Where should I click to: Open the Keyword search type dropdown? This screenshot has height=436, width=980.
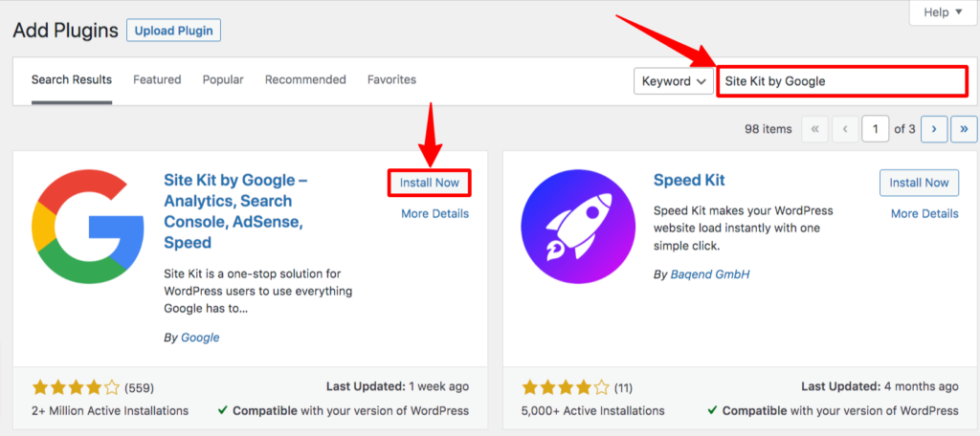coord(674,81)
